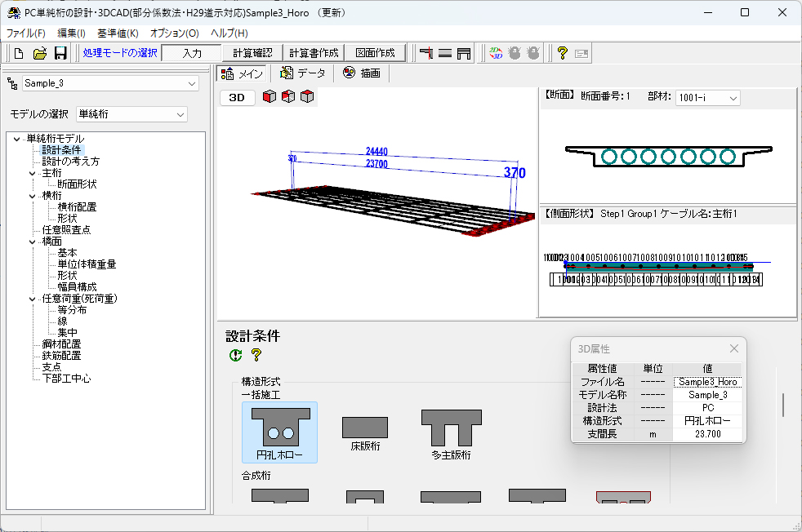Open the Sample_3 model dropdown
This screenshot has height=532, width=802.
192,83
